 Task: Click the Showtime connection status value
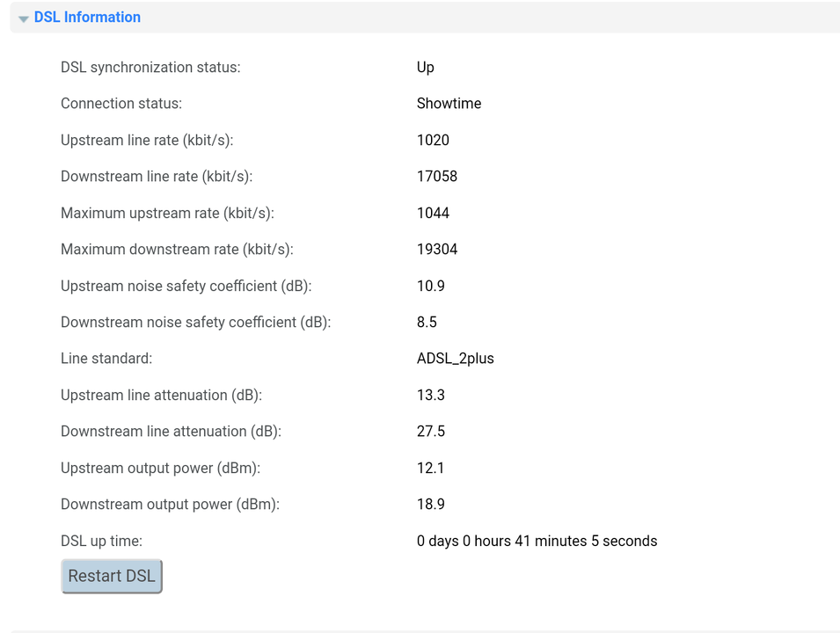pos(449,104)
